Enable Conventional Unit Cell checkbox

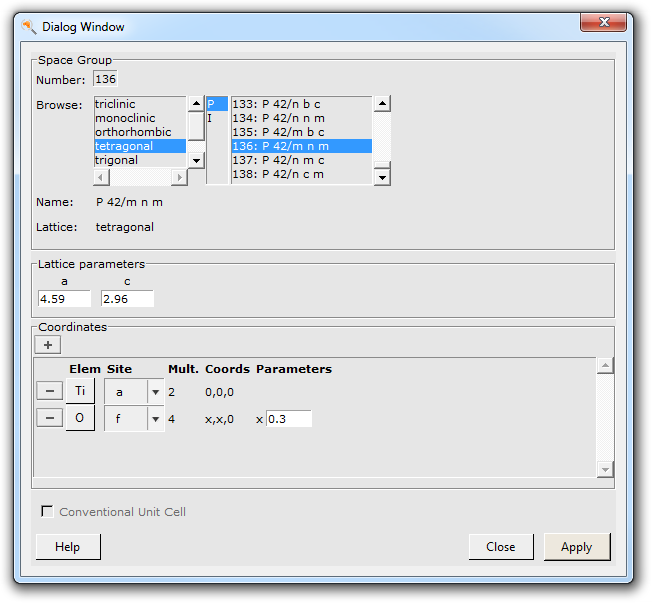47,512
